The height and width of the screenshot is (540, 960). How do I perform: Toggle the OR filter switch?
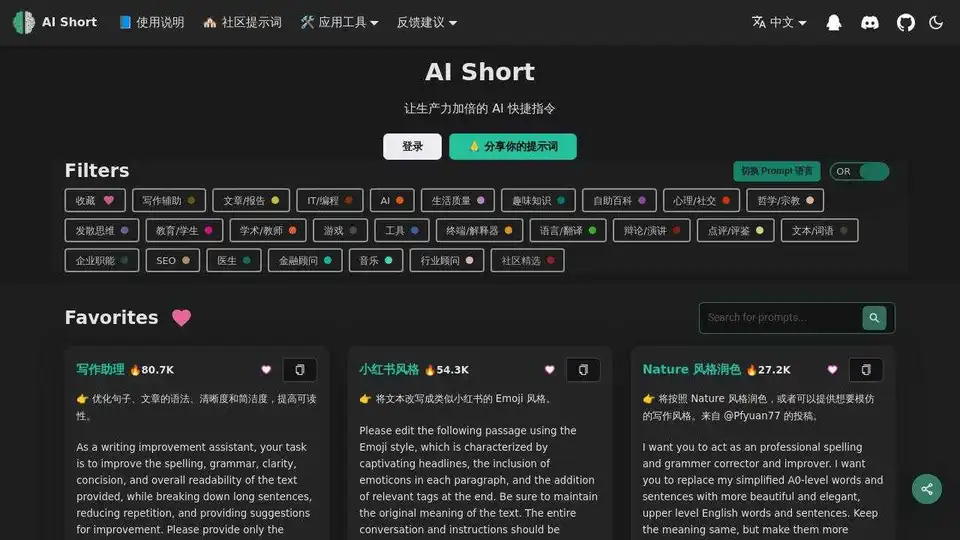click(859, 171)
